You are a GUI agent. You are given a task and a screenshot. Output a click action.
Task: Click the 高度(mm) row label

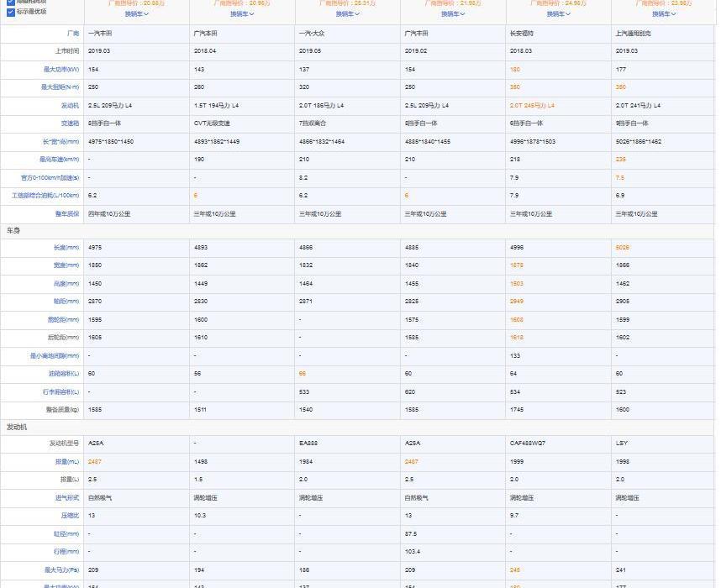(66, 284)
